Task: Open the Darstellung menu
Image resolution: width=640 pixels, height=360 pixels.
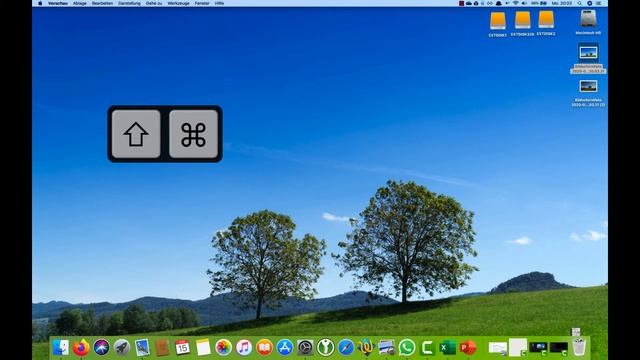Action: [x=129, y=3]
